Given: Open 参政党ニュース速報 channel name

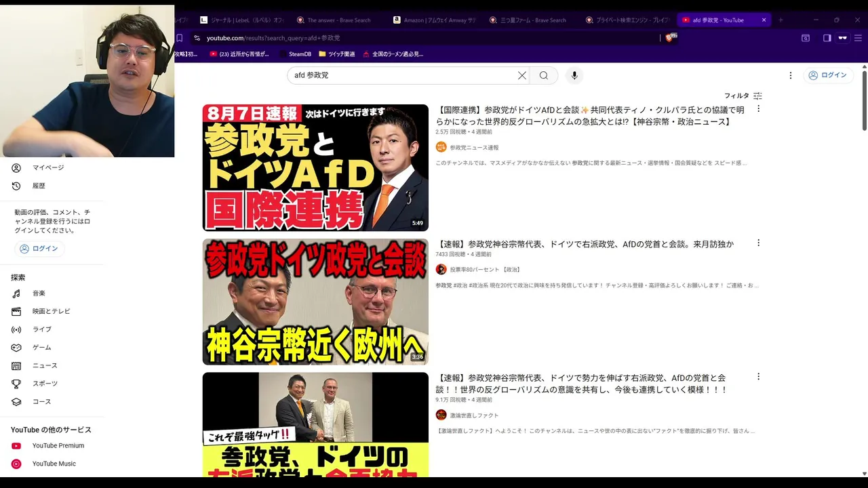Looking at the screenshot, I should 474,147.
